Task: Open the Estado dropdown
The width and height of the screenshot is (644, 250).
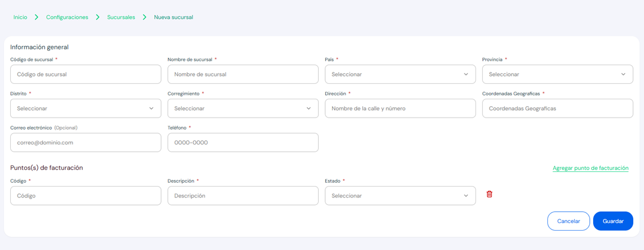Action: point(401,196)
